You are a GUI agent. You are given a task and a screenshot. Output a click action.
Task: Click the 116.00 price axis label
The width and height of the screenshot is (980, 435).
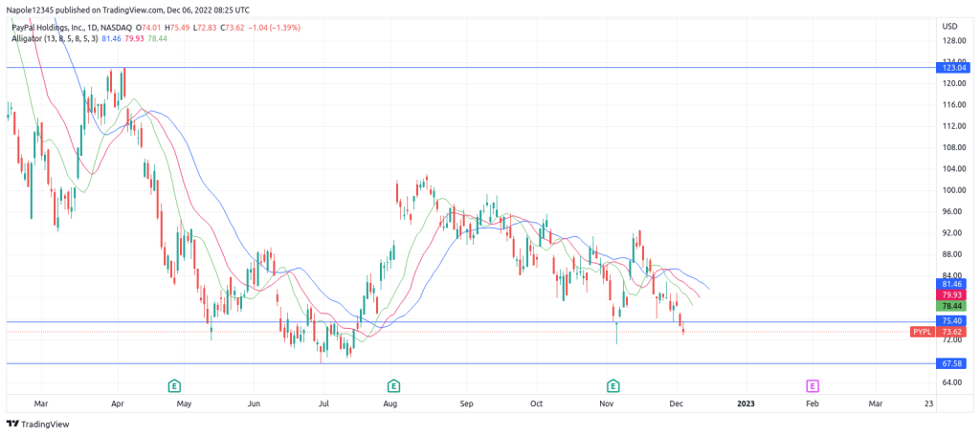point(952,104)
